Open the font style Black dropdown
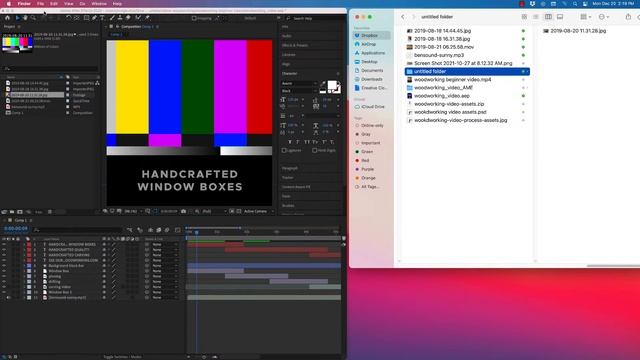Image resolution: width=640 pixels, height=360 pixels. tap(299, 91)
